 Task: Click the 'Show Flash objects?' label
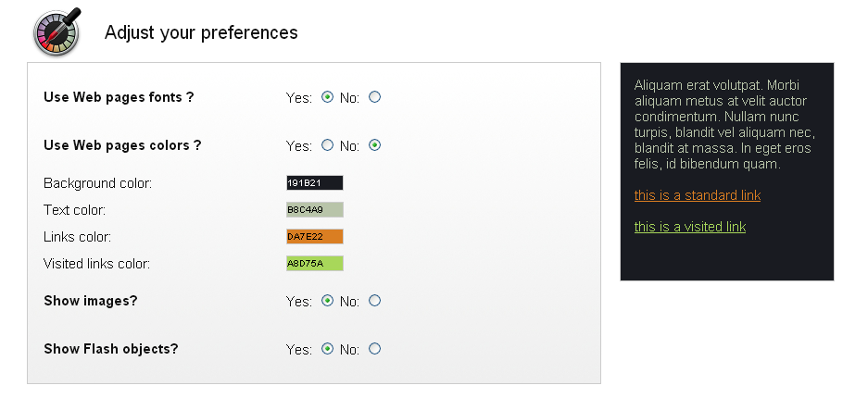pos(111,349)
